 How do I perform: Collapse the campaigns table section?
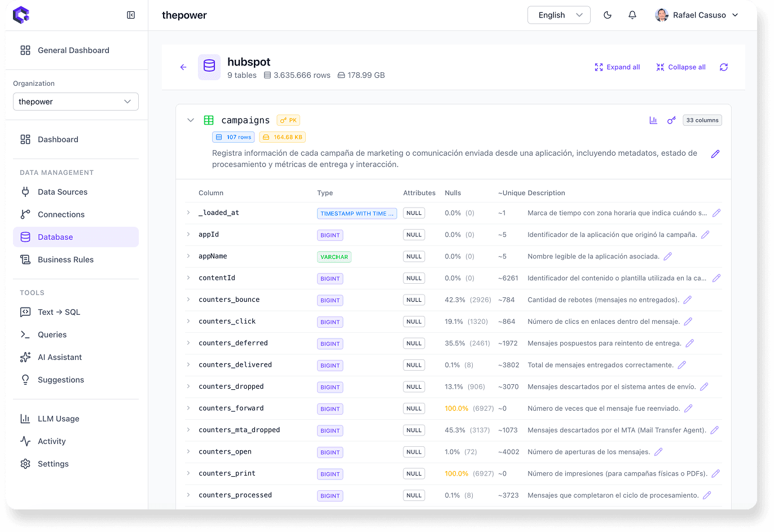click(x=191, y=120)
